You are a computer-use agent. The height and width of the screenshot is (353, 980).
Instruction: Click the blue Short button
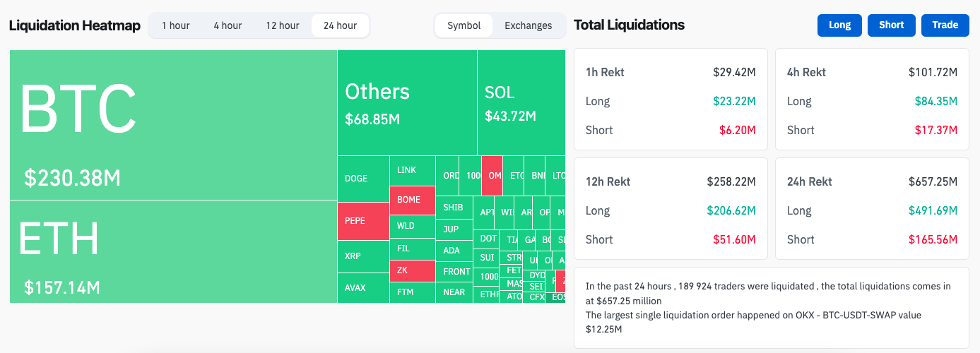pyautogui.click(x=891, y=25)
